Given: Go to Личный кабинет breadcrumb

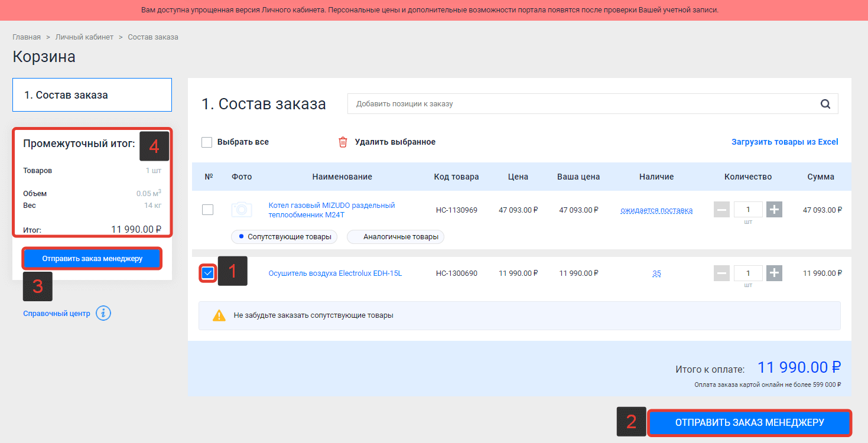Looking at the screenshot, I should (x=84, y=37).
